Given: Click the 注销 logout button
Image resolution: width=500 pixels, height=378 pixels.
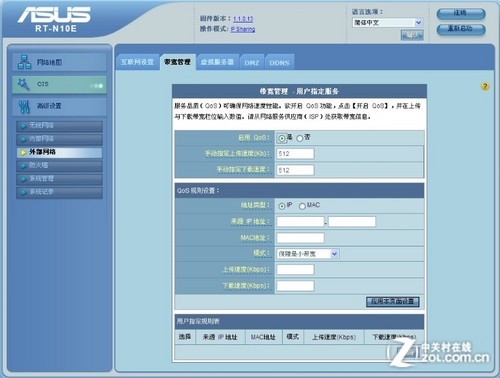Looking at the screenshot, I should click(x=461, y=13).
